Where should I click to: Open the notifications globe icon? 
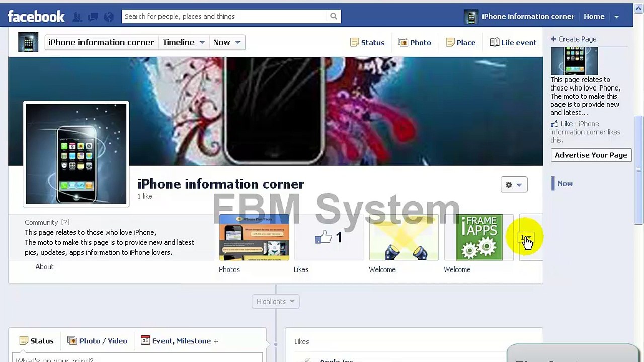pos(109,17)
